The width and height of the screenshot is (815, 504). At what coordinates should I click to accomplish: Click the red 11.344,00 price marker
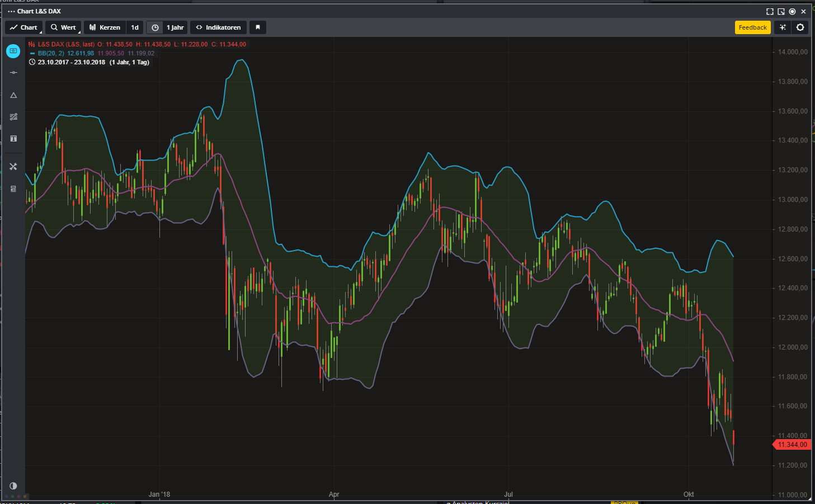[792, 445]
